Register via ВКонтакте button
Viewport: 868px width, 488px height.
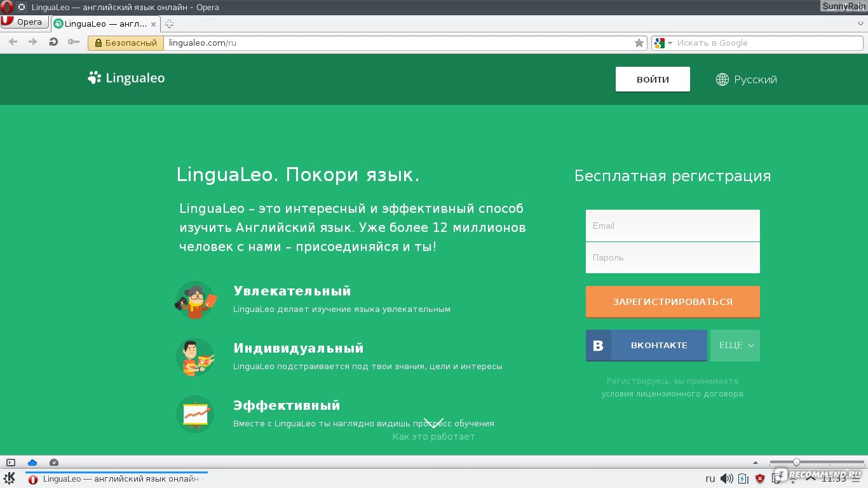coord(646,345)
